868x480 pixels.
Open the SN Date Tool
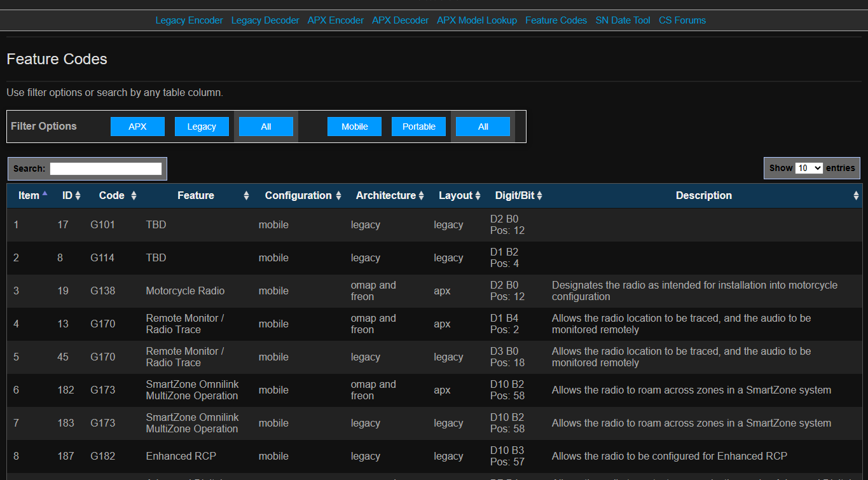623,20
